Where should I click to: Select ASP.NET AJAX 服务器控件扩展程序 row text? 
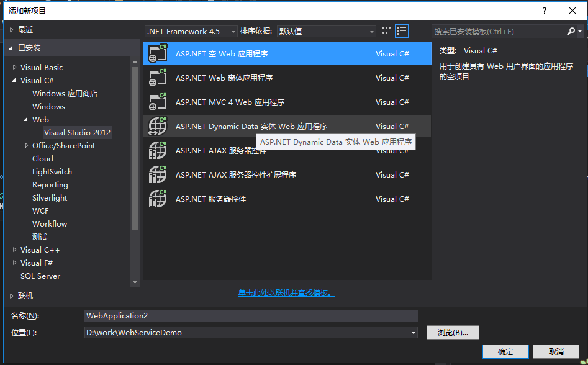[236, 174]
